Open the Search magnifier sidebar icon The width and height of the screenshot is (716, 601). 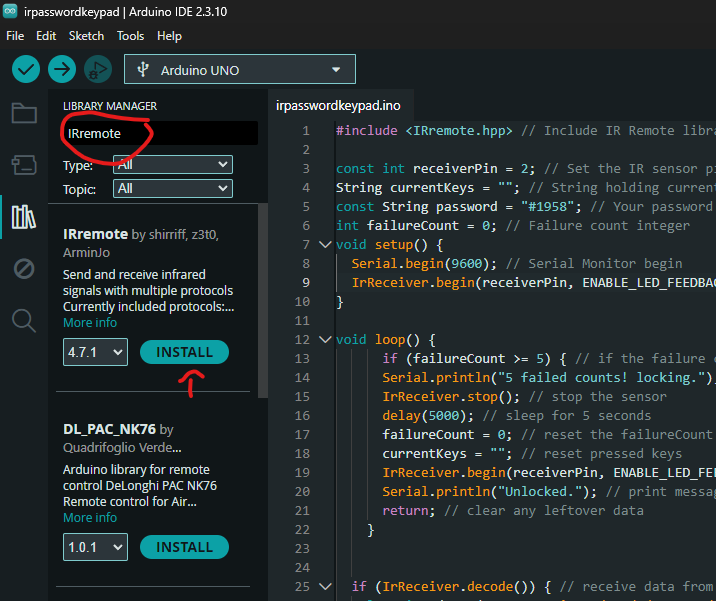tap(24, 321)
